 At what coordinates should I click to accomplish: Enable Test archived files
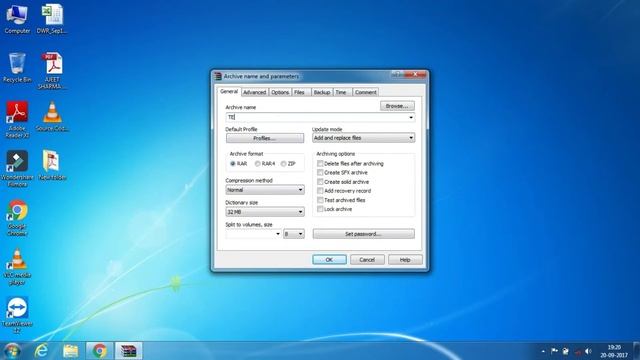click(320, 200)
